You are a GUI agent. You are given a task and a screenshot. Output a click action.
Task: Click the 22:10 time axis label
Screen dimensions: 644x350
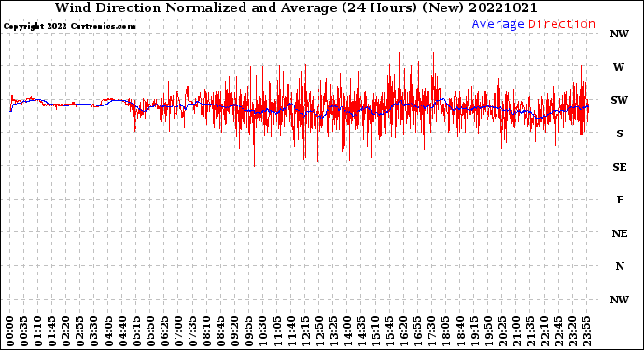pyautogui.click(x=544, y=331)
